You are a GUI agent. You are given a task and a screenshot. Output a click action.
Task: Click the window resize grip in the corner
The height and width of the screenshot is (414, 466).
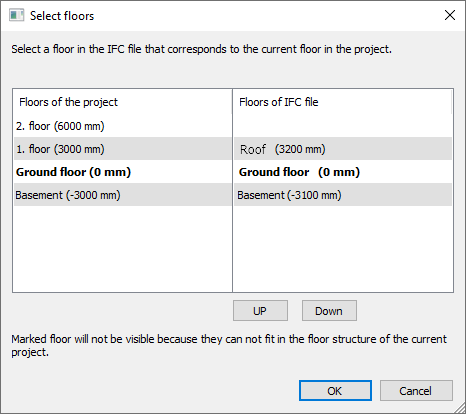click(x=459, y=408)
